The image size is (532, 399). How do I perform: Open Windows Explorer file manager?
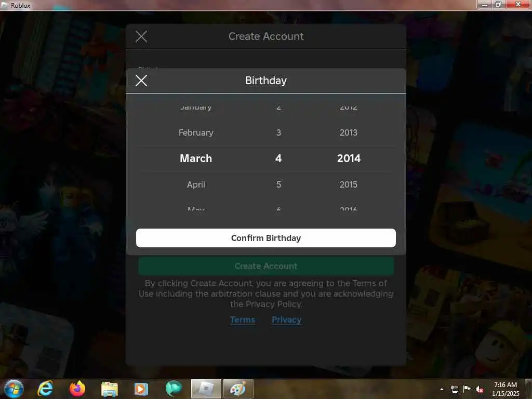(x=109, y=389)
